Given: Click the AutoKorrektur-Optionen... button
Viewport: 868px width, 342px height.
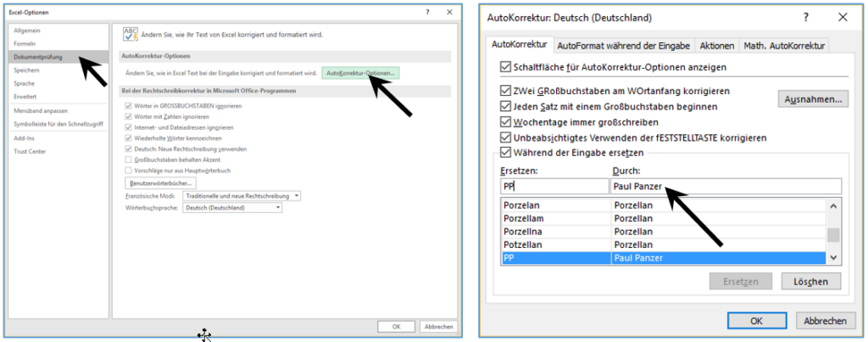Looking at the screenshot, I should point(361,73).
